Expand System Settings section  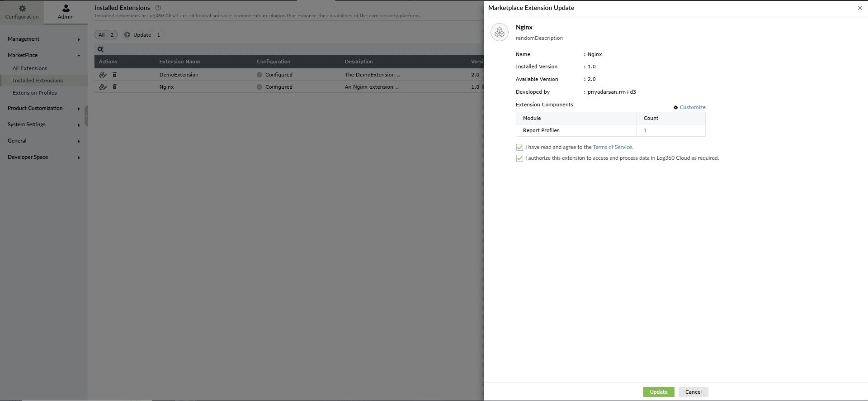pyautogui.click(x=44, y=124)
